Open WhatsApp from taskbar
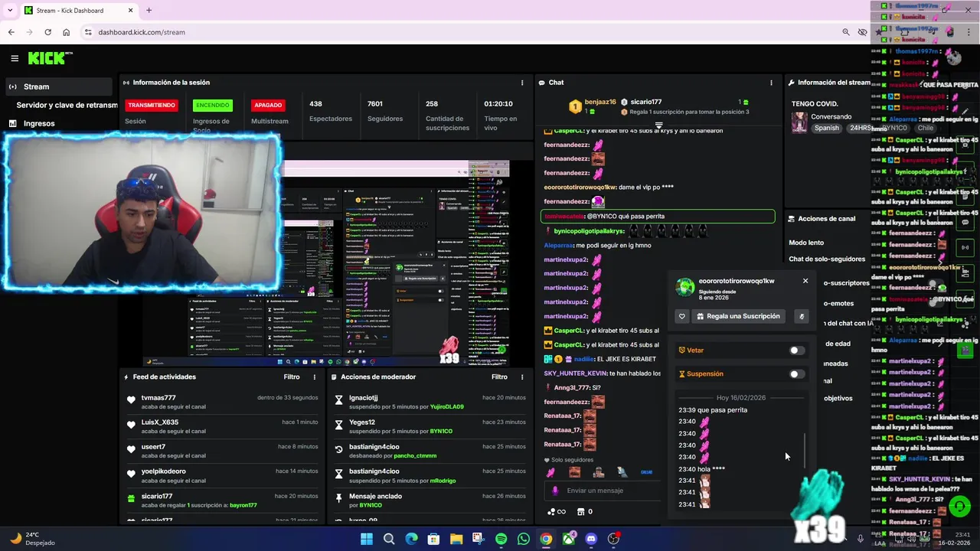The height and width of the screenshot is (551, 980). pos(524,539)
